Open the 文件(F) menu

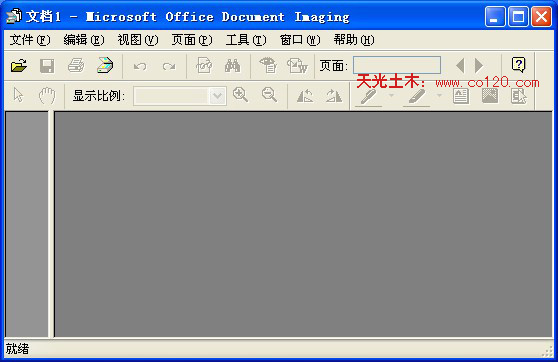[30, 40]
